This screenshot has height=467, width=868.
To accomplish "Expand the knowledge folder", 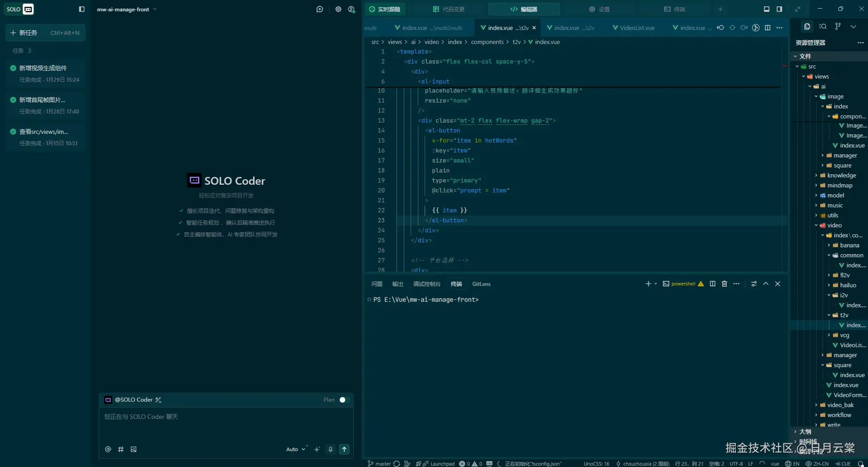I will click(841, 176).
